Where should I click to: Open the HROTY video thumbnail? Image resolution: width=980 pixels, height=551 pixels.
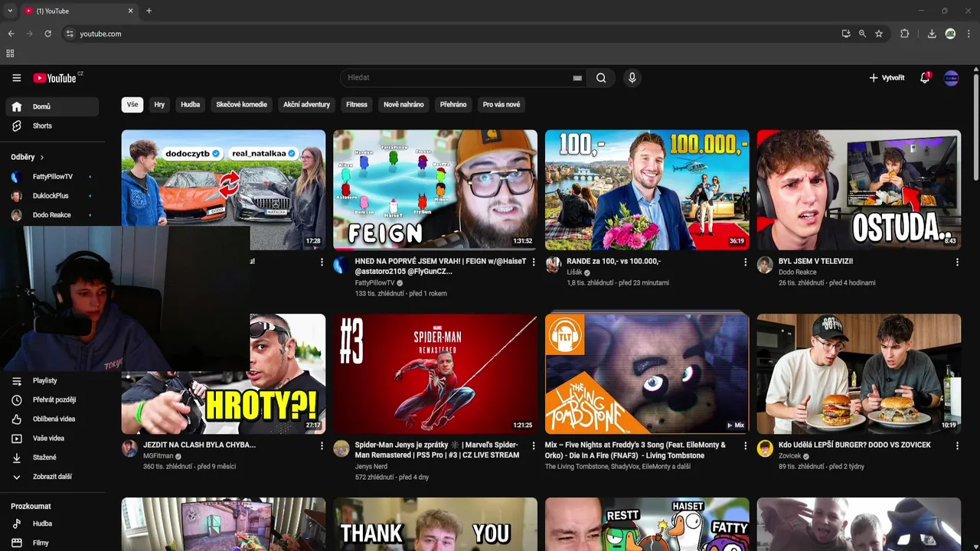pos(224,374)
